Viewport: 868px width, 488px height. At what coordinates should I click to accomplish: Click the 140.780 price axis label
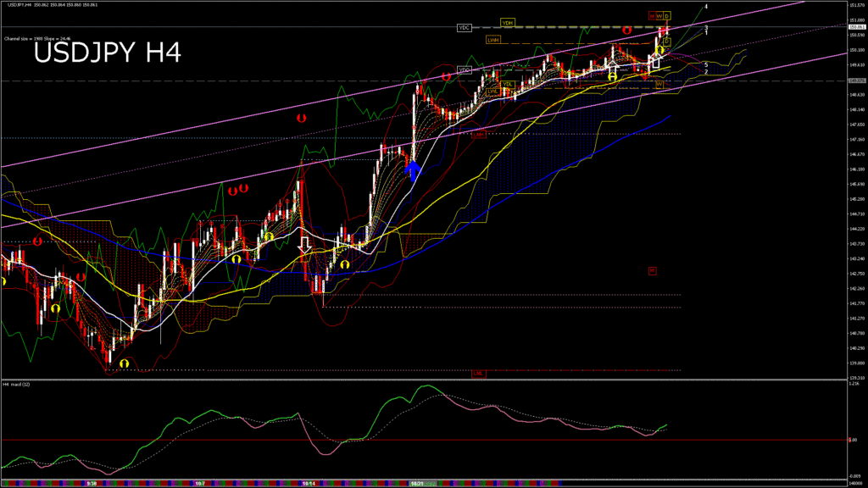point(856,334)
